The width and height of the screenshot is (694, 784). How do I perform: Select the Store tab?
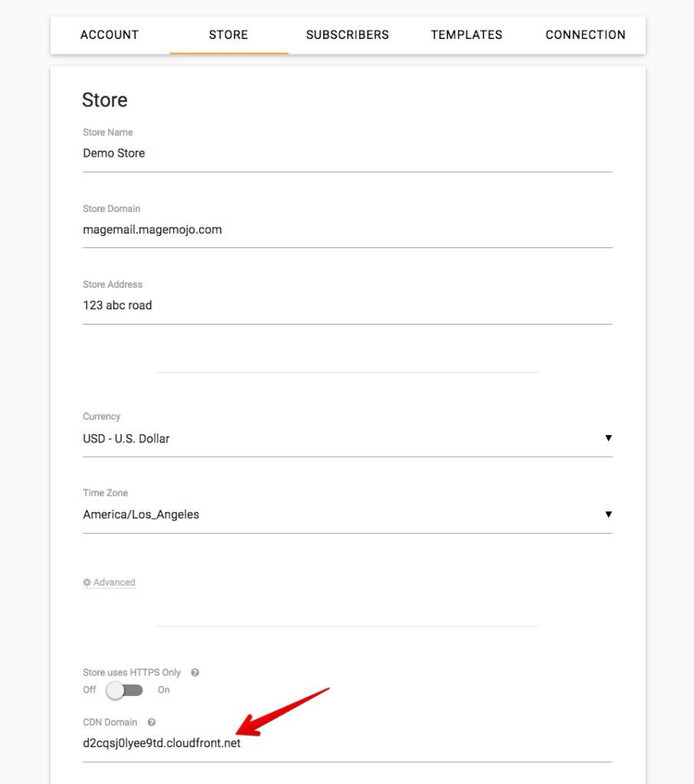tap(228, 35)
